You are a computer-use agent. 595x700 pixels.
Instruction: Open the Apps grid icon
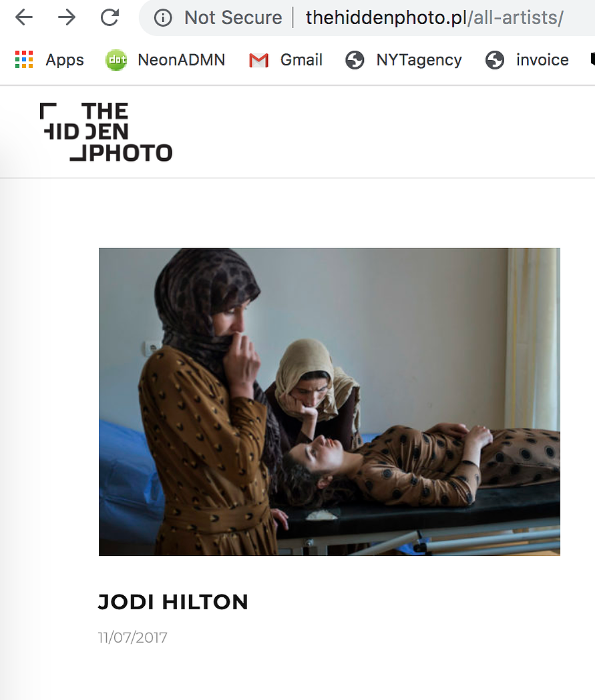click(x=24, y=60)
